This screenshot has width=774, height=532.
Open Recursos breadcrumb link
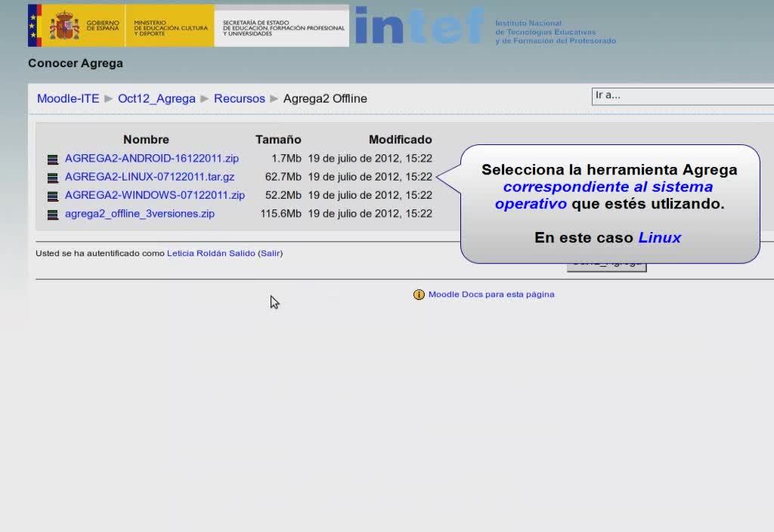click(x=240, y=99)
